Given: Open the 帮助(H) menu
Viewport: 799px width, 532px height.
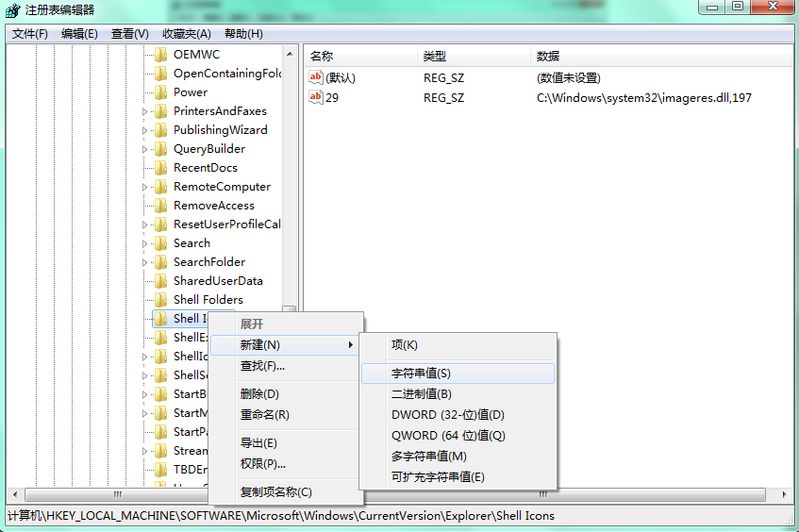Looking at the screenshot, I should click(x=243, y=34).
